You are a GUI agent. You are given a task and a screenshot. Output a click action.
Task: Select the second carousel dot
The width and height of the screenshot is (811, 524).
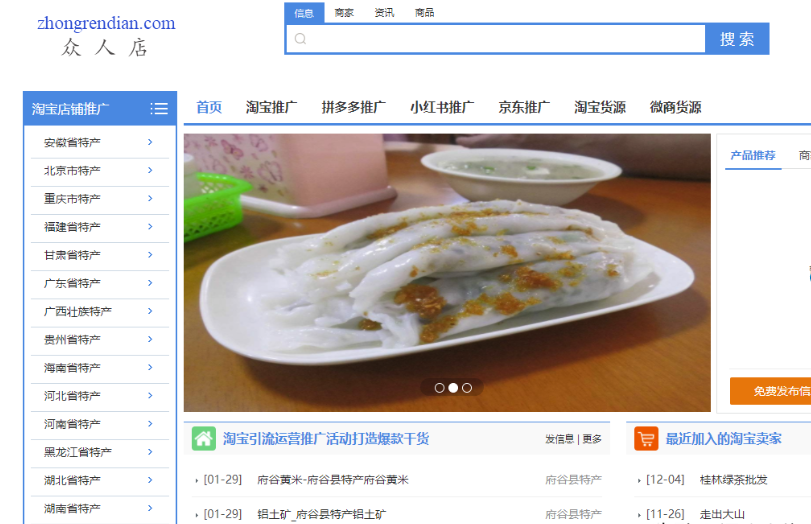453,388
